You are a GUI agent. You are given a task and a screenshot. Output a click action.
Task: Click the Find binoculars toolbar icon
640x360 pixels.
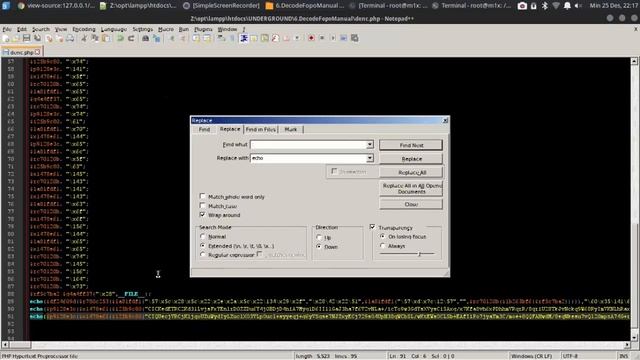point(145,38)
